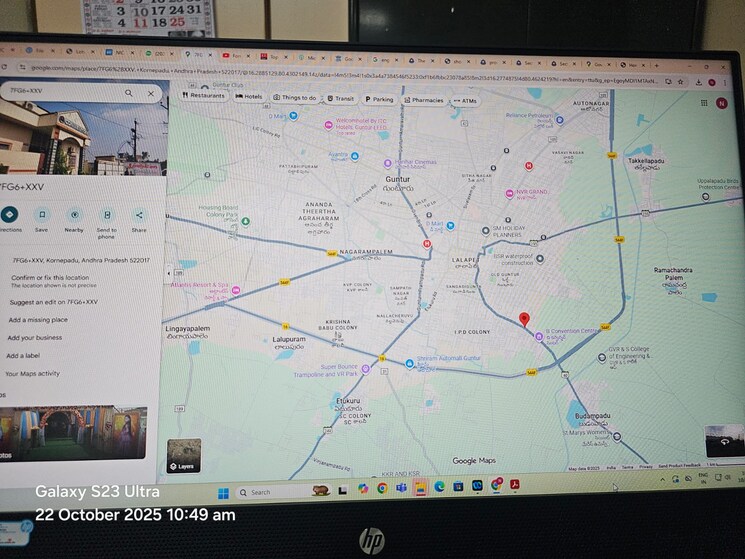745x559 pixels.
Task: Click the Budampadu label on map
Action: click(x=592, y=416)
